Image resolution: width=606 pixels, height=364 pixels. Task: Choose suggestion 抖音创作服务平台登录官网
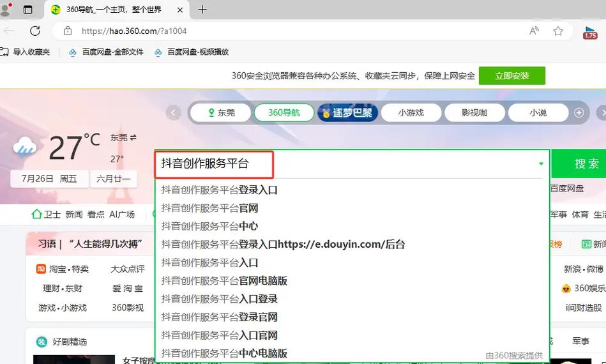pyautogui.click(x=352, y=317)
